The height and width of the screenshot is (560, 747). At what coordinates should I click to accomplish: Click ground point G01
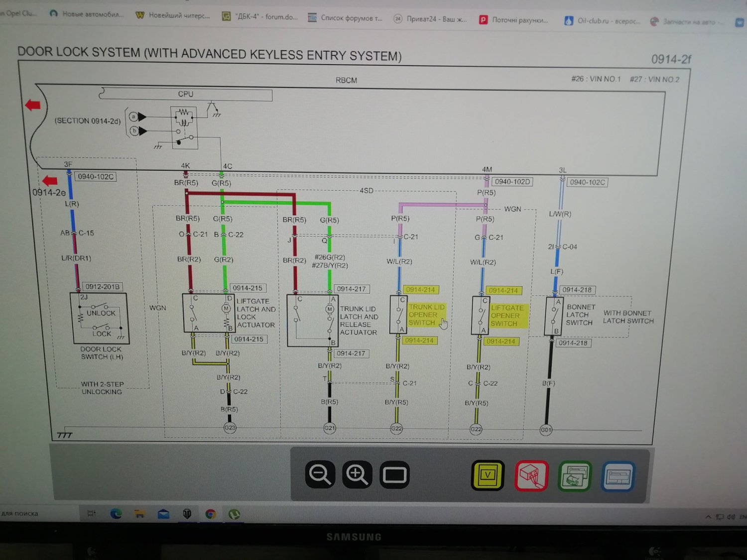coord(546,430)
